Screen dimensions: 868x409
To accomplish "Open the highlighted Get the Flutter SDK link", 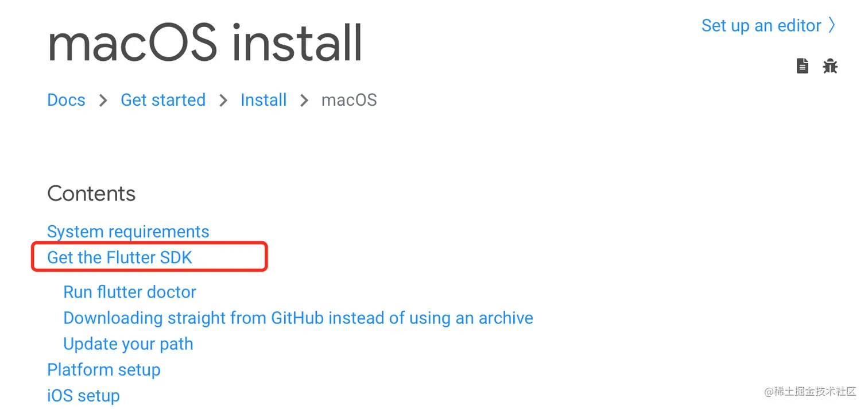I will (120, 257).
